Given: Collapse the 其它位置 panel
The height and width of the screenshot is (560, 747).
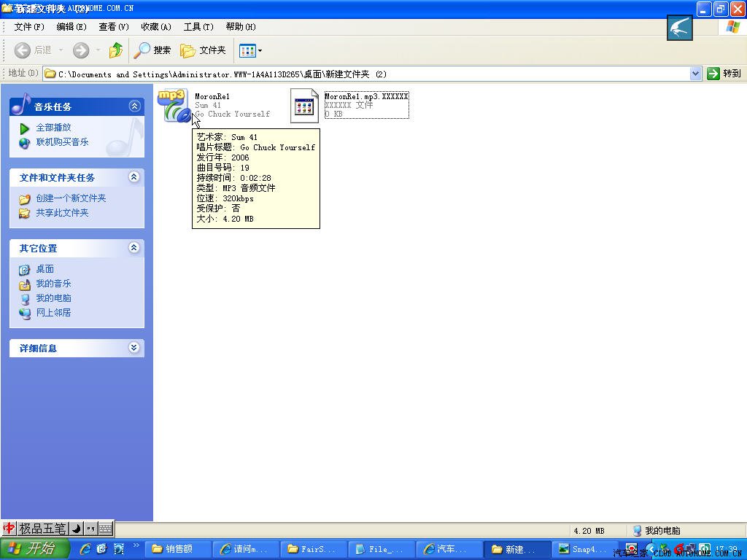Looking at the screenshot, I should pyautogui.click(x=134, y=248).
